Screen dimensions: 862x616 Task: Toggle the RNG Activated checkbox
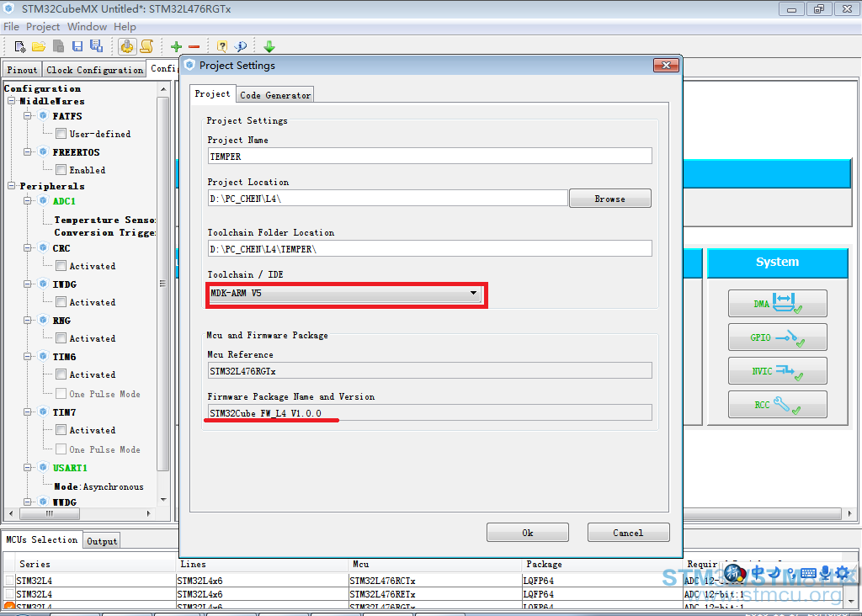coord(61,338)
